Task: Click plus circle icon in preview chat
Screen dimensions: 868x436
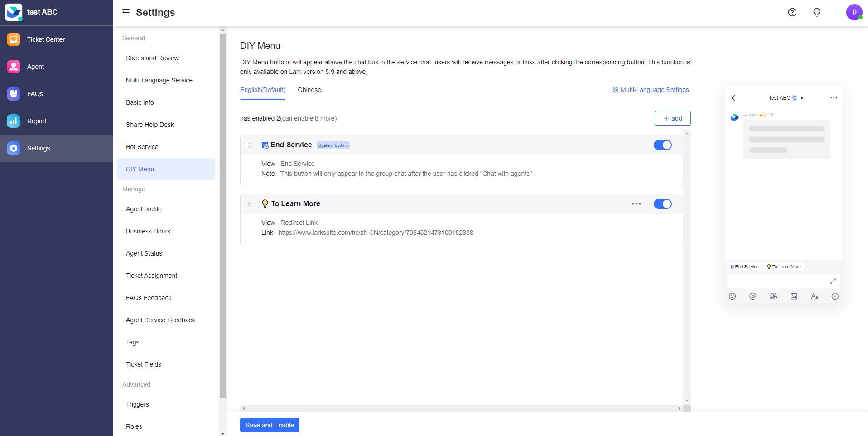Action: (835, 296)
